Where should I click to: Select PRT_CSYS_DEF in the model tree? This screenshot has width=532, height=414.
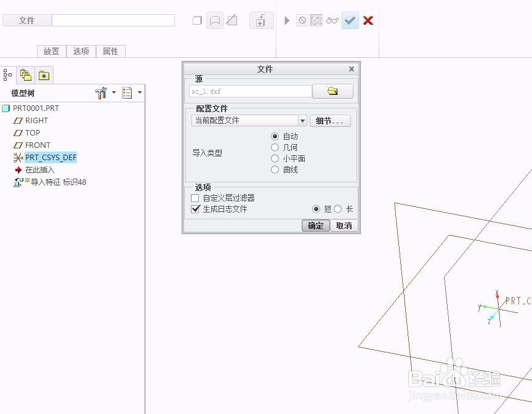click(x=50, y=157)
